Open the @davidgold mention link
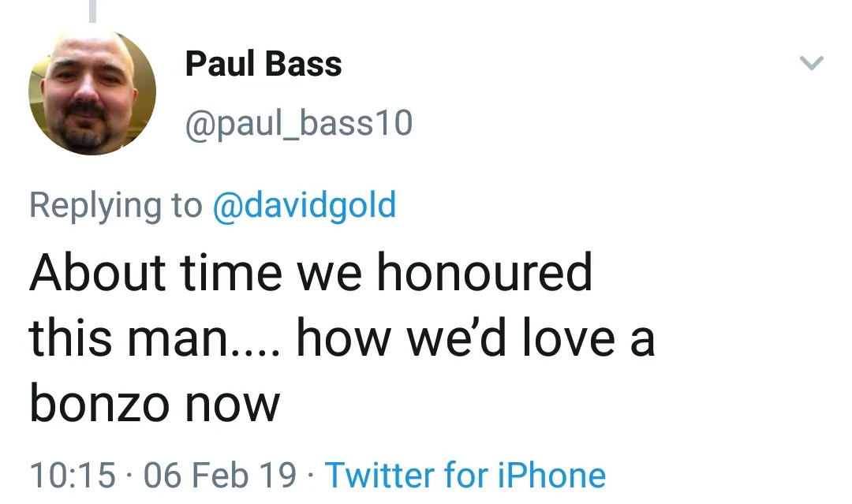 [x=305, y=205]
